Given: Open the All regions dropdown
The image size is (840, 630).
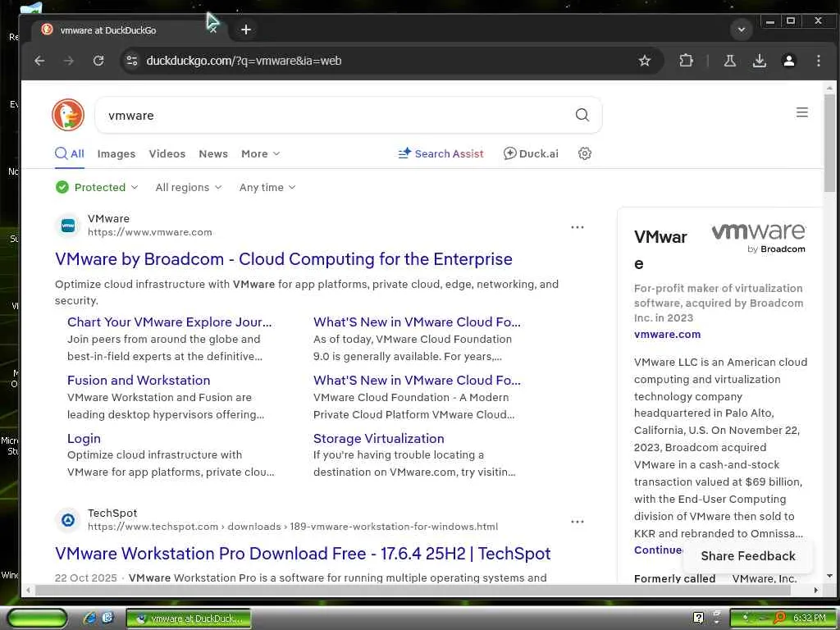Looking at the screenshot, I should 188,187.
